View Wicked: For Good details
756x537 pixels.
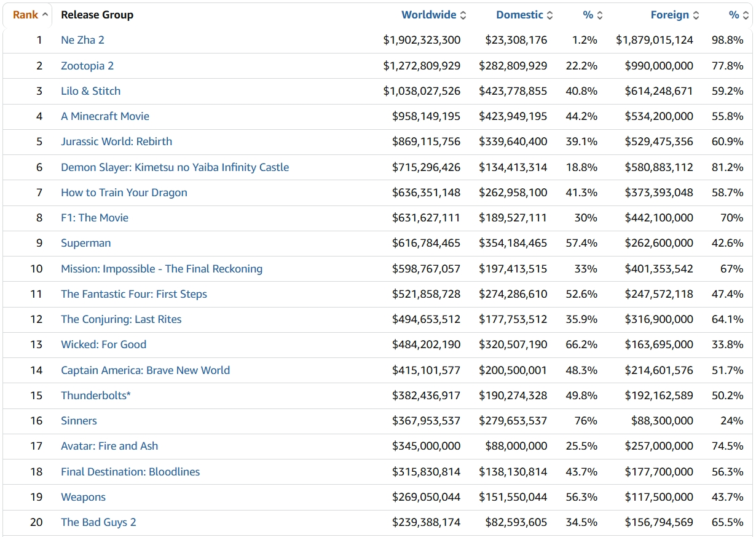[103, 344]
